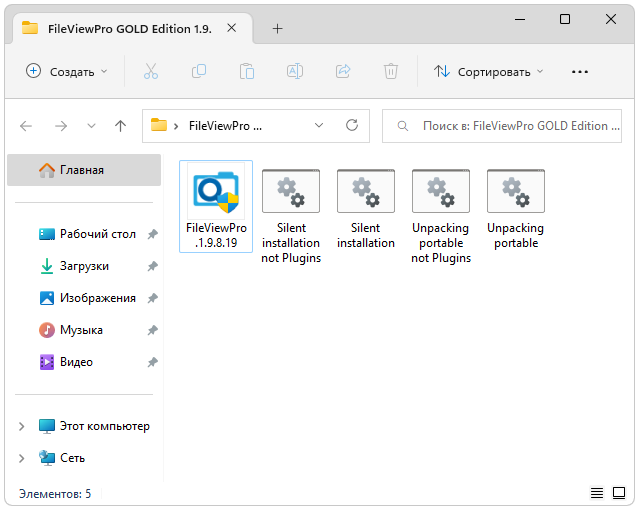Screen dimensions: 640x510
Task: Open the three-dots more options menu
Action: (579, 71)
